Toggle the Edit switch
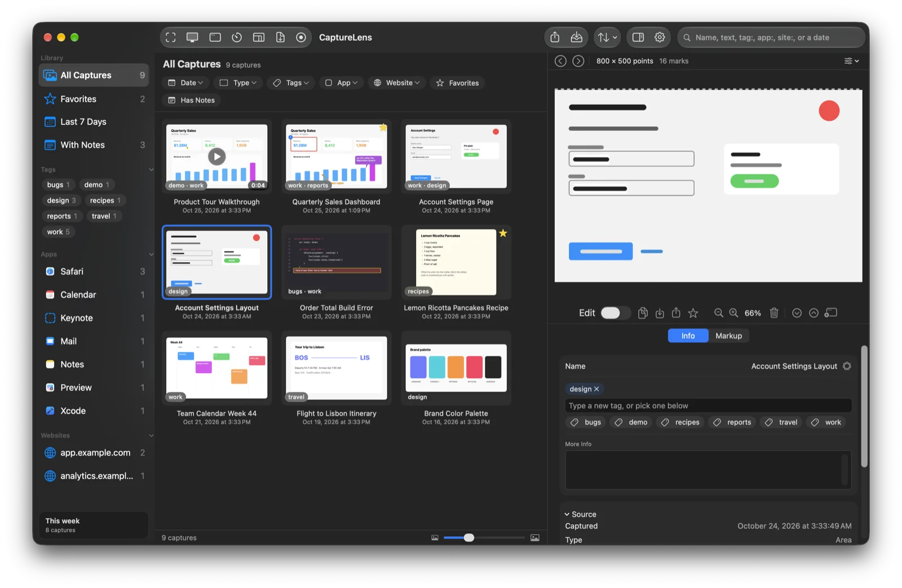 (x=615, y=313)
